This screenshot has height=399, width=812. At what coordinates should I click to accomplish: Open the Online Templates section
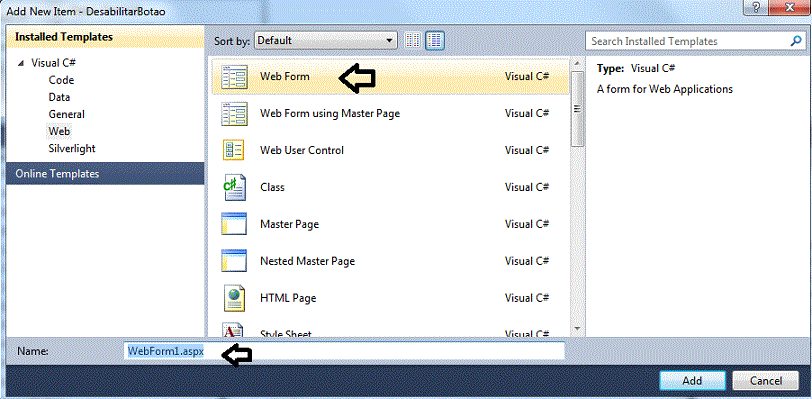tap(105, 174)
